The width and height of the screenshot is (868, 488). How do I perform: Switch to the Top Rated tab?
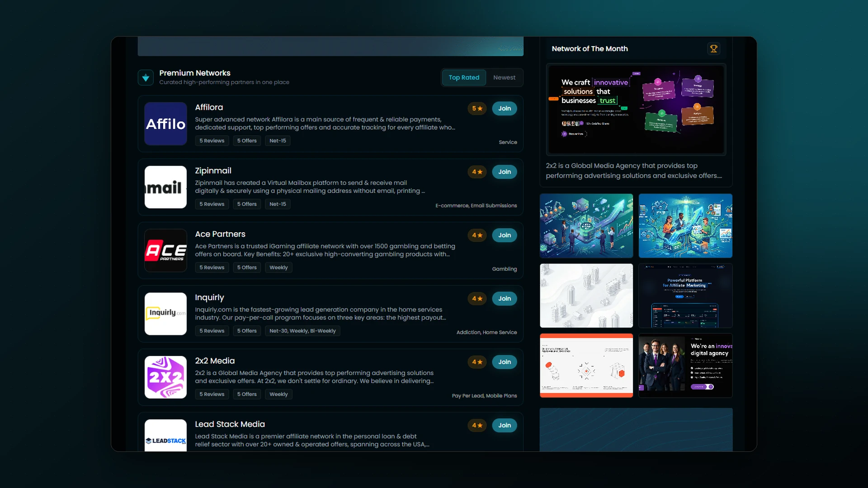point(464,78)
